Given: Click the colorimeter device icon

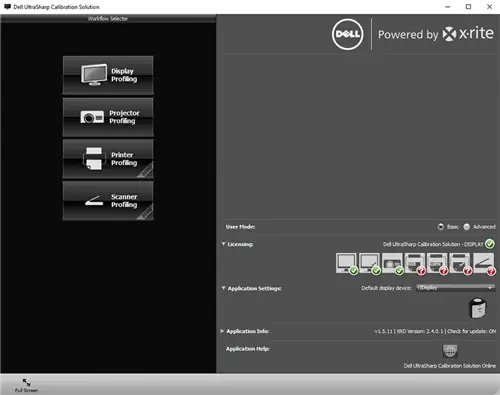Looking at the screenshot, I should pyautogui.click(x=478, y=308).
